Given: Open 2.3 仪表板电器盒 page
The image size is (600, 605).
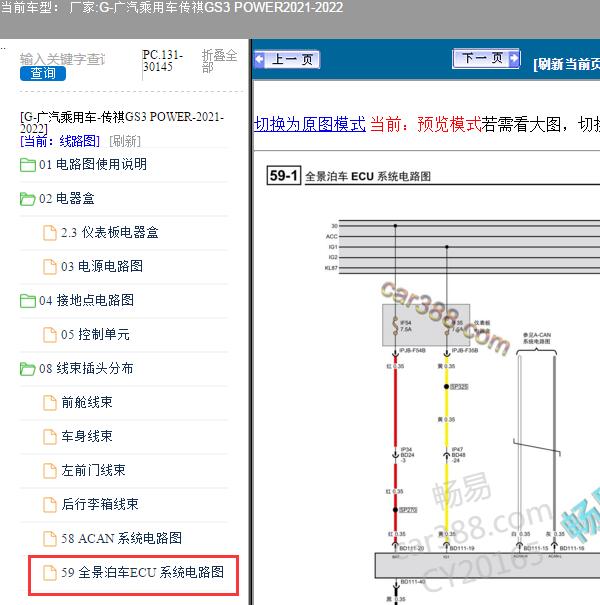Looking at the screenshot, I should [110, 232].
